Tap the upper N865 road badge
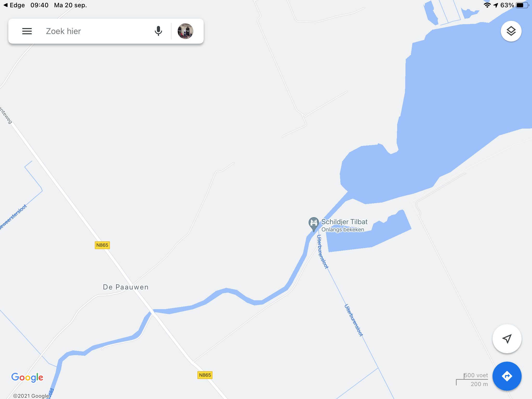Viewport: 532px width, 399px height. point(102,245)
